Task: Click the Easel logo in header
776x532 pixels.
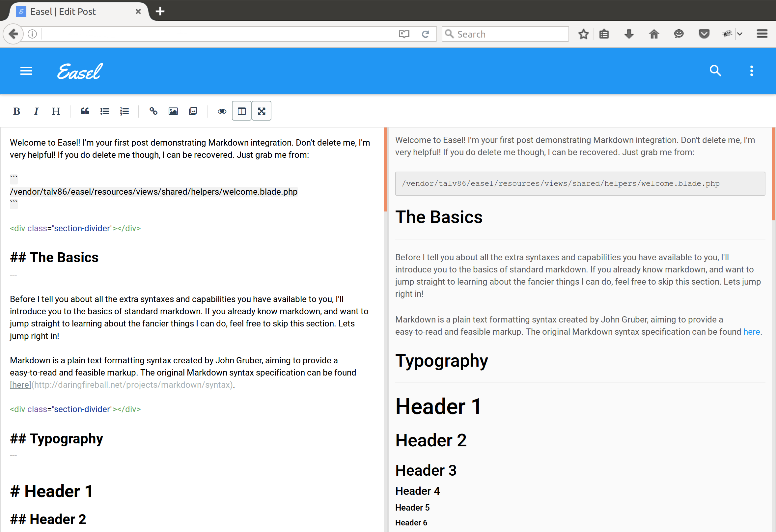Action: (80, 71)
